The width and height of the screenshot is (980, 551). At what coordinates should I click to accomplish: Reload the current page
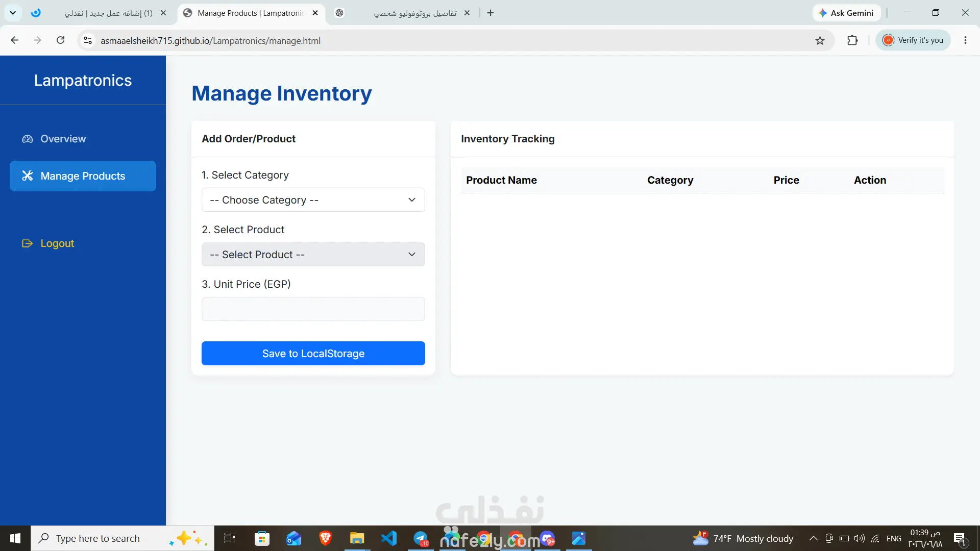pos(60,40)
